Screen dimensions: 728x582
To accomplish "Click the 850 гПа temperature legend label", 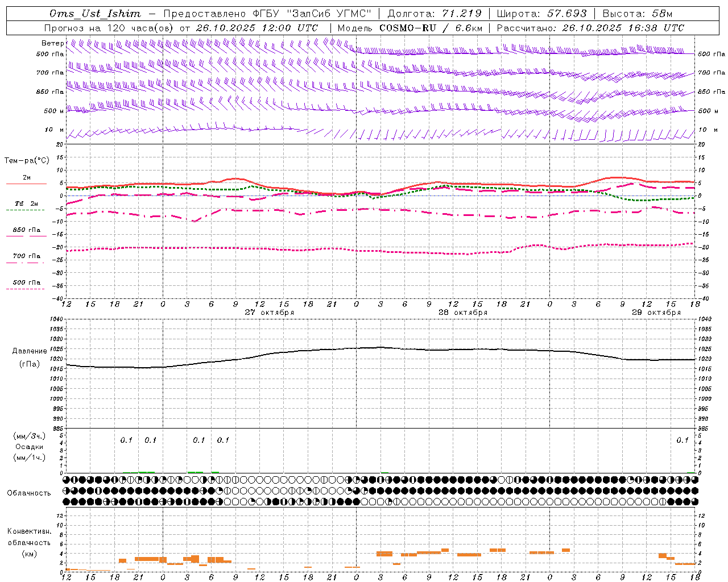I will (x=26, y=230).
